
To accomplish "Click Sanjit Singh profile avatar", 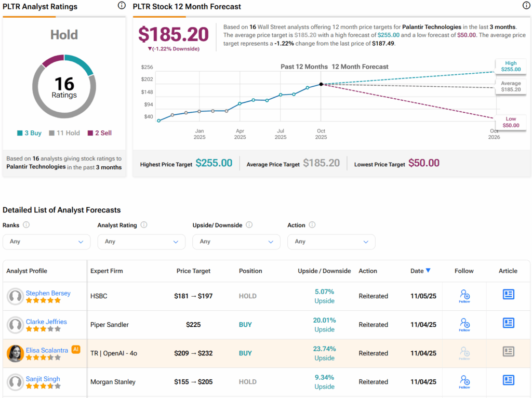I will 15,382.
